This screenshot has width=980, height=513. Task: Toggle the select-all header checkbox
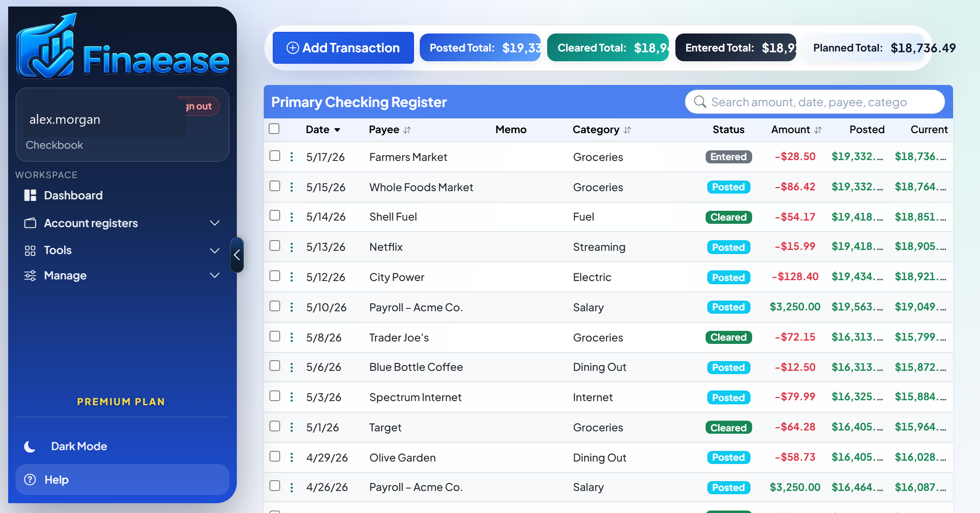(274, 129)
